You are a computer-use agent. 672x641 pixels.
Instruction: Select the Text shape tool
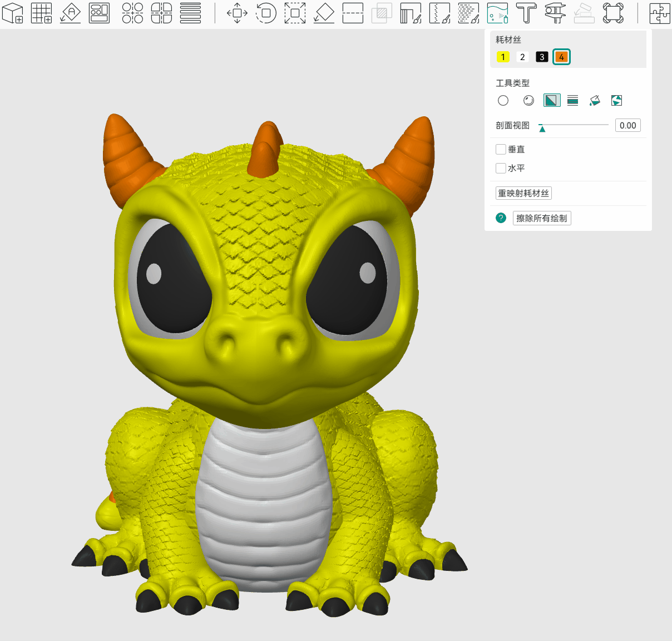coord(526,13)
